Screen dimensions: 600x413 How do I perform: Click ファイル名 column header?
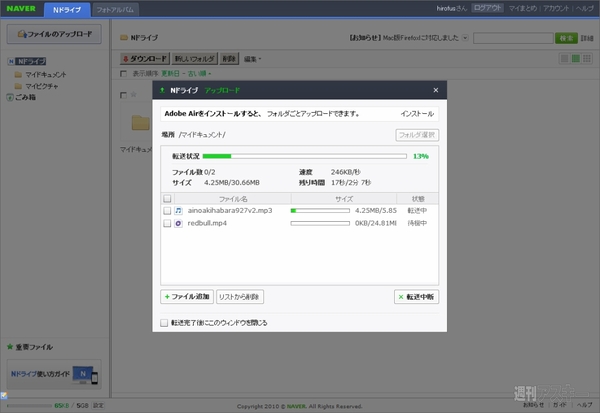tap(233, 199)
